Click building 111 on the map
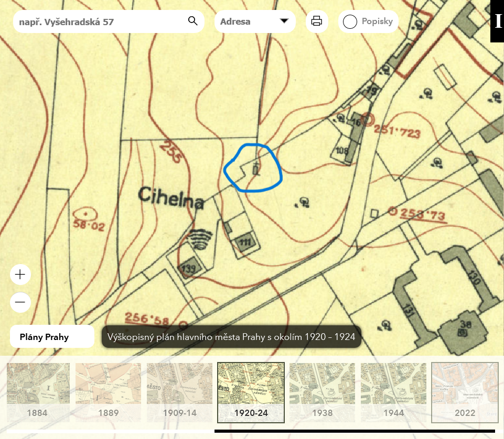Screen dimensions: 504x439 [x=245, y=242]
